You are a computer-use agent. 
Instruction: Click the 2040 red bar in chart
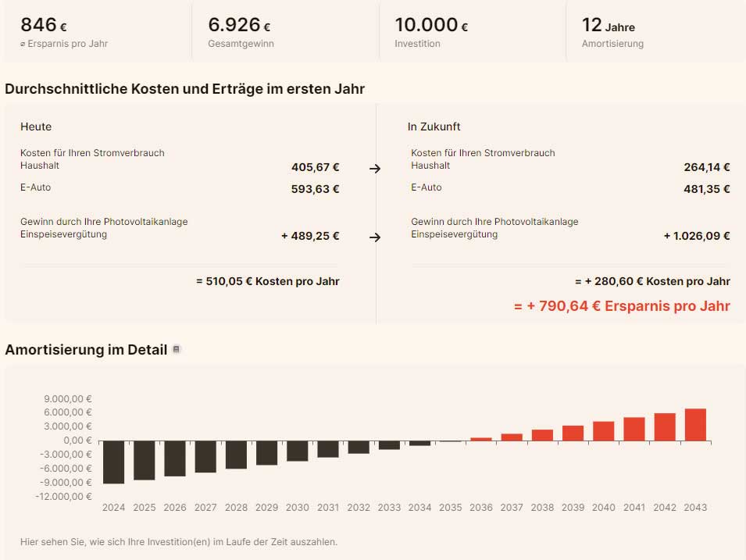click(603, 431)
